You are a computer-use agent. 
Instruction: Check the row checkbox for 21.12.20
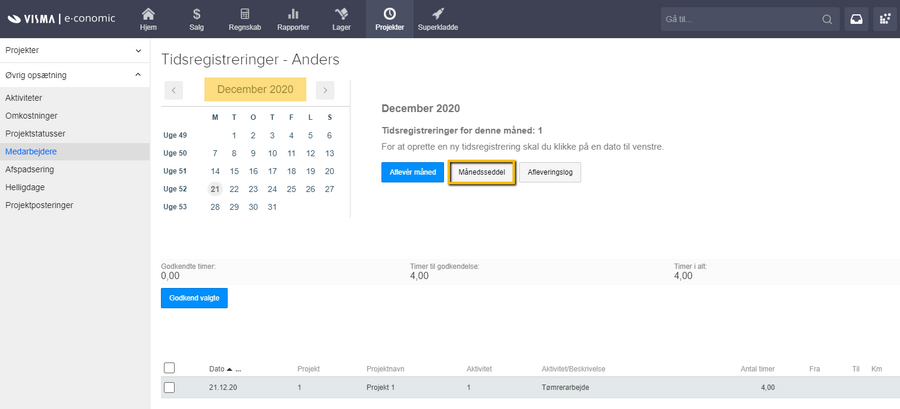(x=169, y=387)
